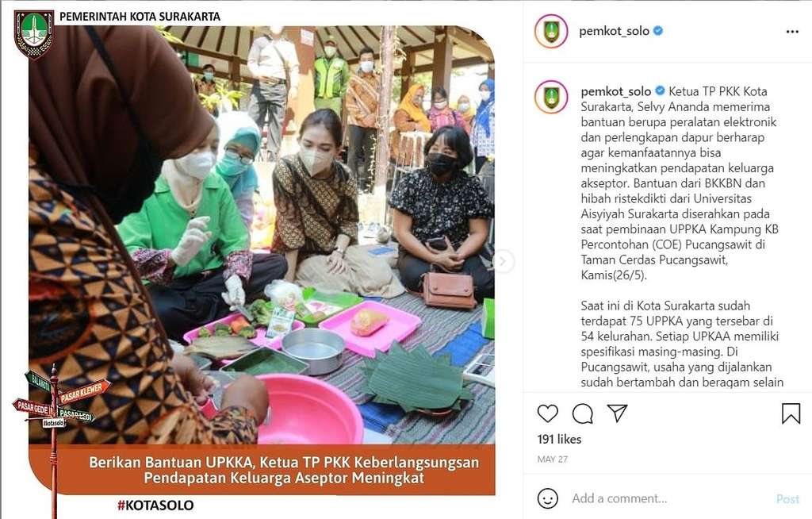View the 191 likes list
812x519 pixels.
[559, 439]
